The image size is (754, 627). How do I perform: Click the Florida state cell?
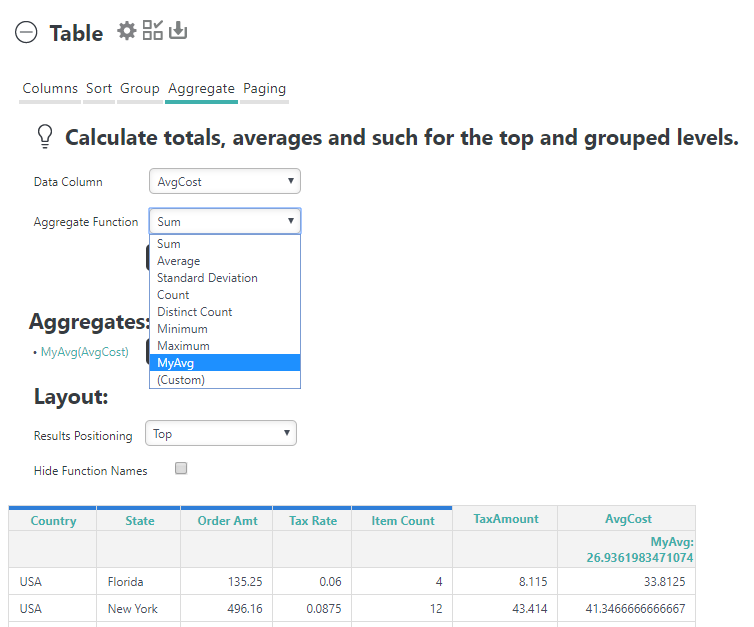138,582
